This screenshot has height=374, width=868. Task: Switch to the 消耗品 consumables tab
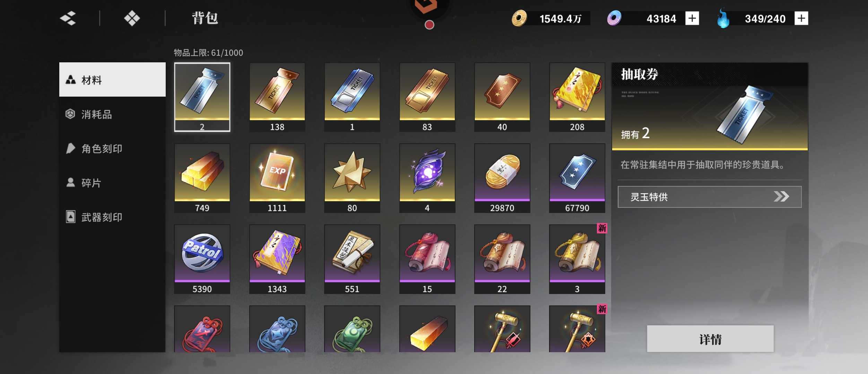(112, 114)
